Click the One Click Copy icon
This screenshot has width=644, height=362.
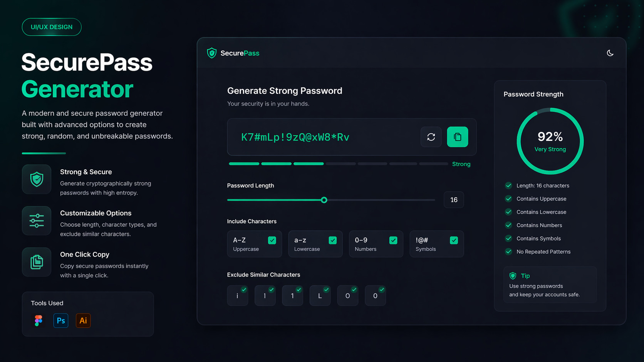(36, 262)
